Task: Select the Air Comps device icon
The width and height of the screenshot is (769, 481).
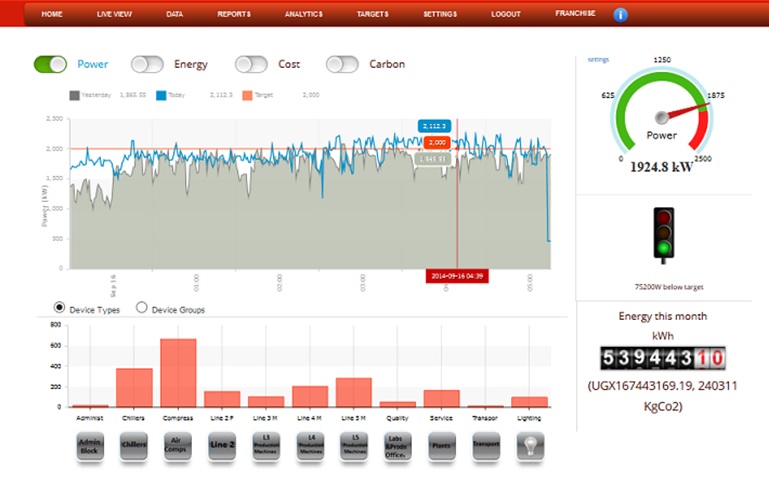Action: (x=178, y=446)
